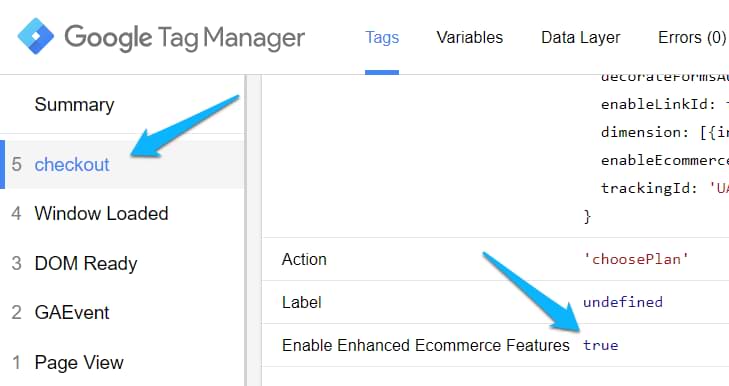Select Summary in the event list

74,105
